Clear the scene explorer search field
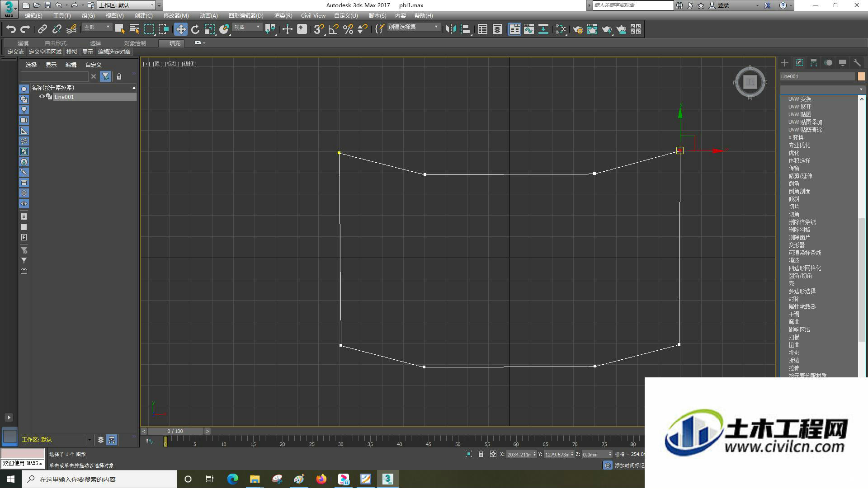Viewport: 868px width, 489px height. pos(94,77)
